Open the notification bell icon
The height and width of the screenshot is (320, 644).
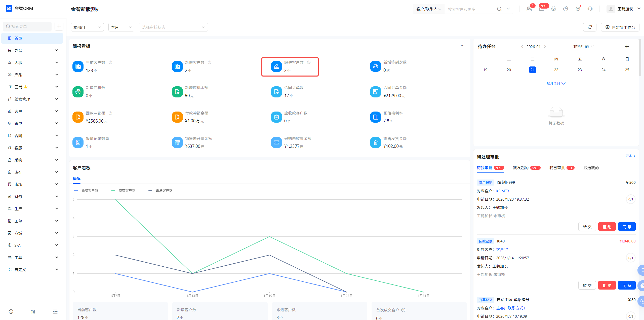(x=541, y=9)
